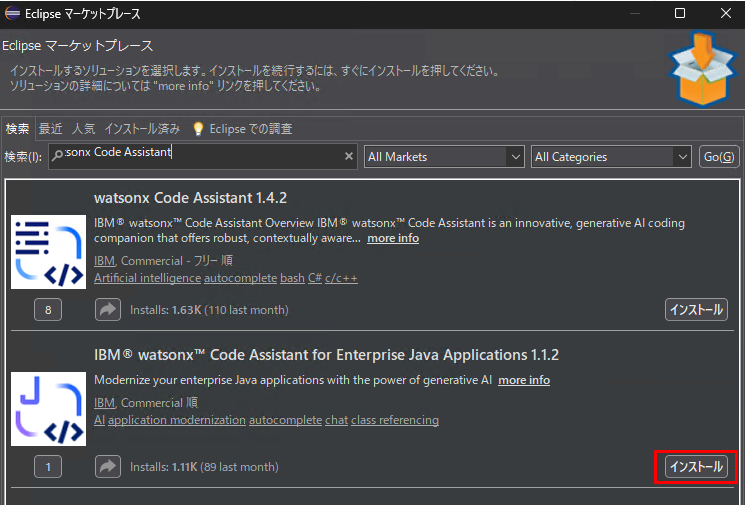Image resolution: width=745 pixels, height=505 pixels.
Task: Open the All Markets dropdown
Action: pyautogui.click(x=444, y=157)
